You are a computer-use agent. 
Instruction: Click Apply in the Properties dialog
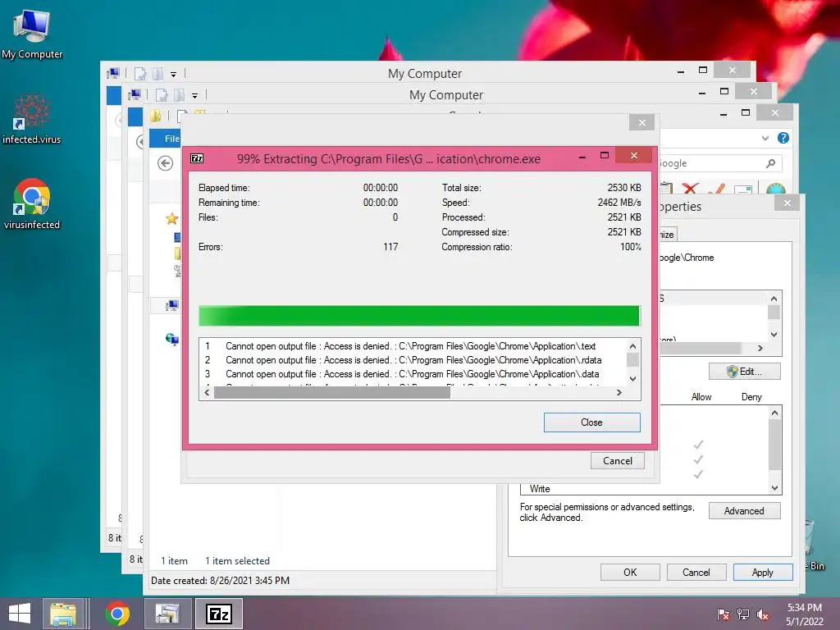coord(762,572)
